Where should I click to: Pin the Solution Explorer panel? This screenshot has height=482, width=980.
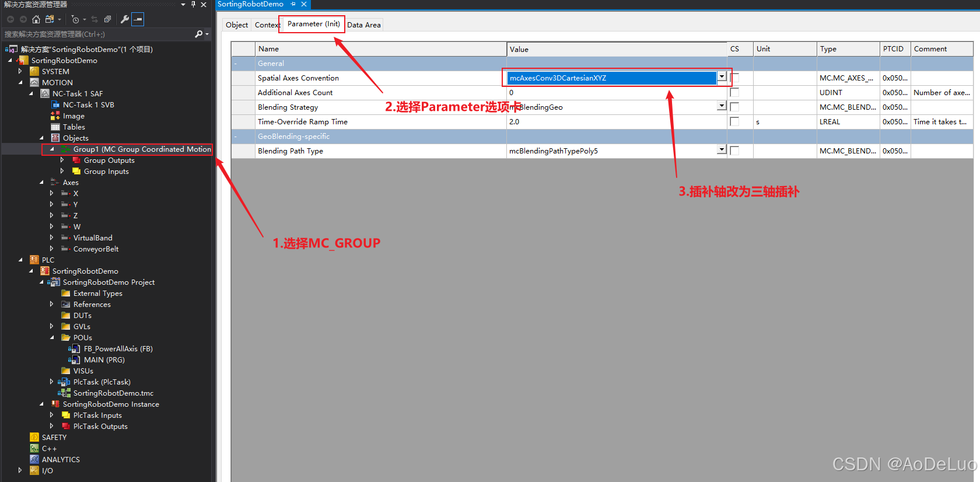(x=193, y=4)
